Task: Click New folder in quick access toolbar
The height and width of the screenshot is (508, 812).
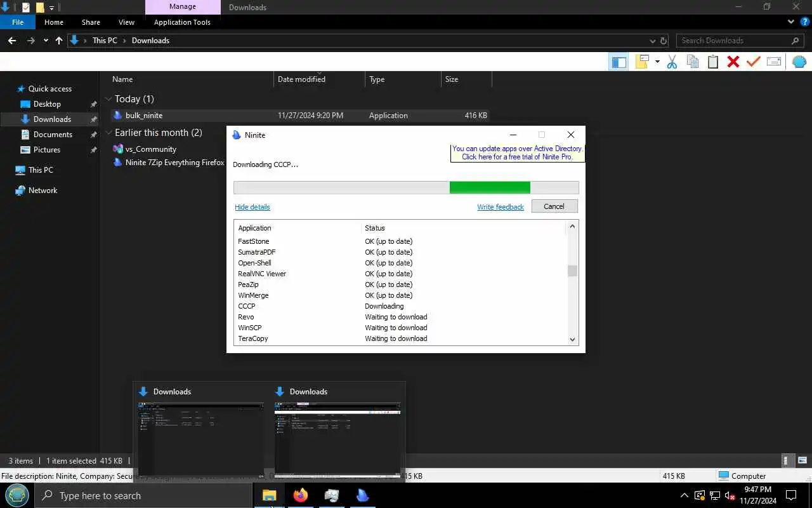Action: coord(40,8)
